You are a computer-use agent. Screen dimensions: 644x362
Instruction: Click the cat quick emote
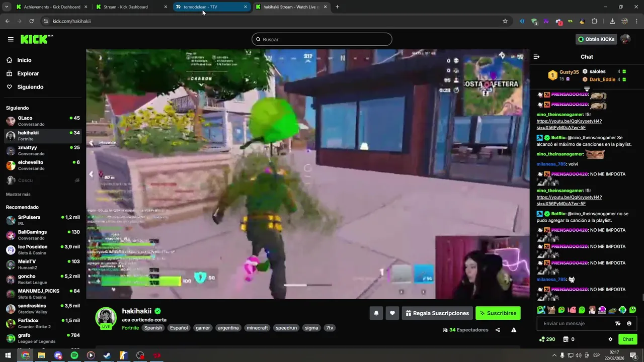click(x=551, y=310)
